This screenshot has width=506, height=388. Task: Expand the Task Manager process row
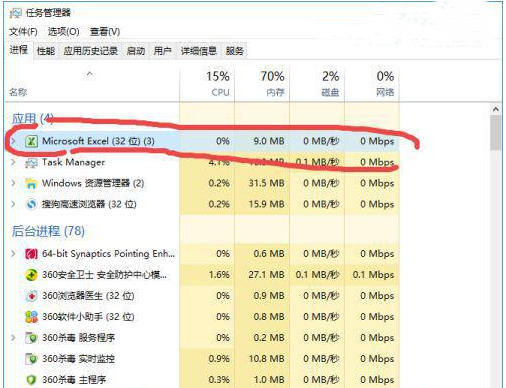click(x=13, y=162)
